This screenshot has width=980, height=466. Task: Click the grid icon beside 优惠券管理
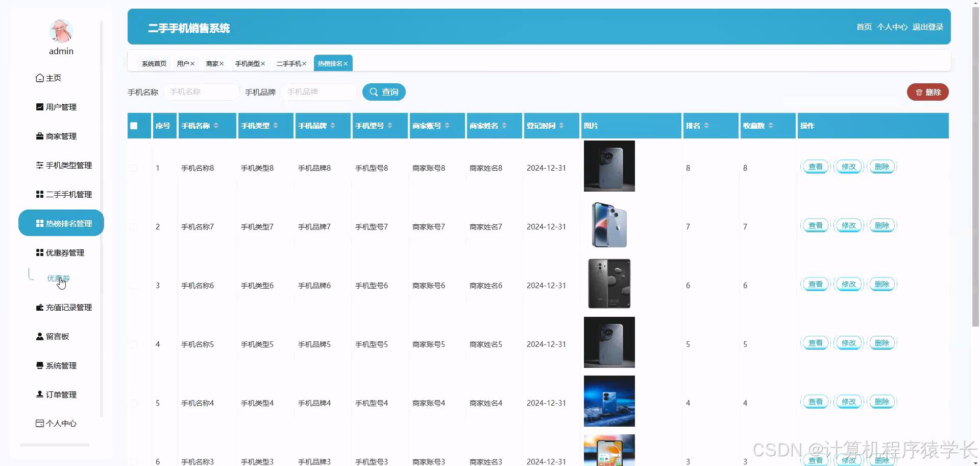coord(40,252)
